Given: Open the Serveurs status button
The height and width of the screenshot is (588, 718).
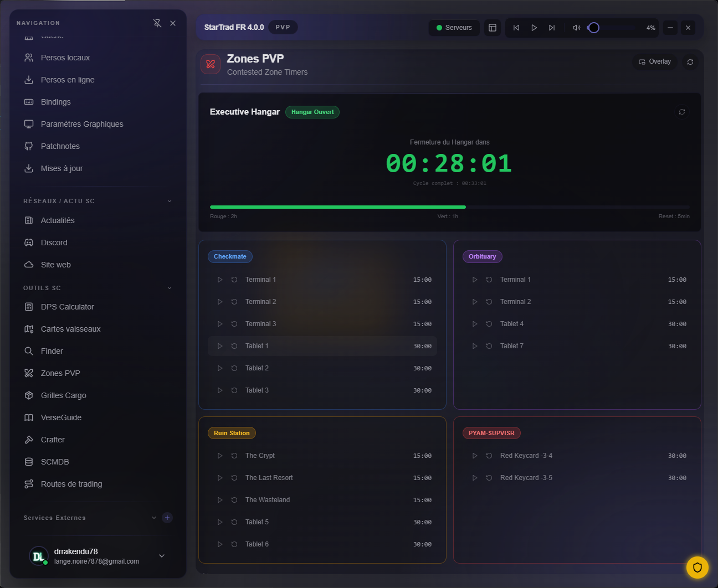Looking at the screenshot, I should click(x=454, y=28).
